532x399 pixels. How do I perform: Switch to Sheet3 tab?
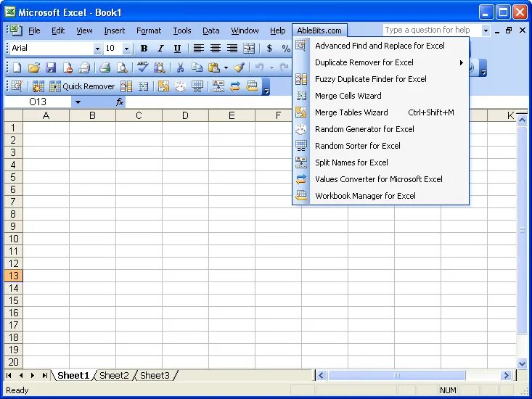[155, 375]
